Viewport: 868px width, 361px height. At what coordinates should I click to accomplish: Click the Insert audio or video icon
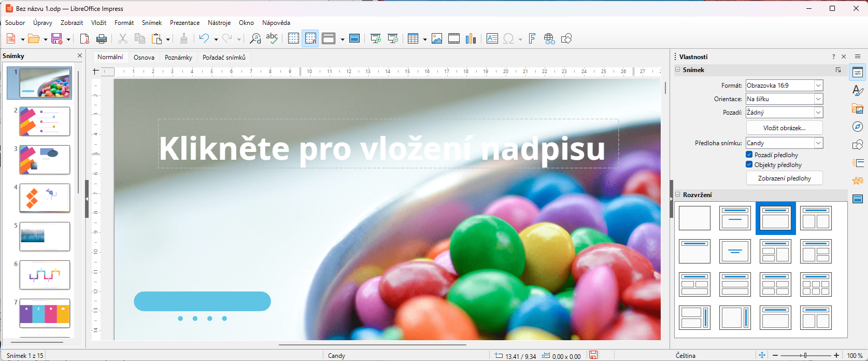click(454, 38)
